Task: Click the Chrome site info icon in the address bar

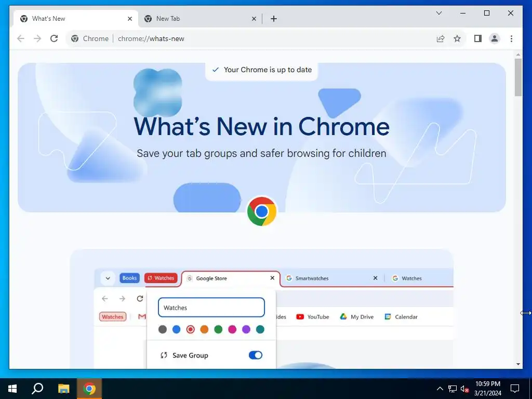Action: pyautogui.click(x=75, y=38)
